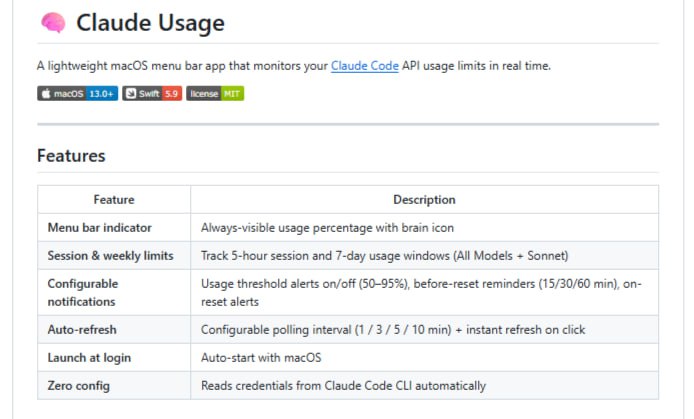Viewport: 694px width, 419px height.
Task: Click the Zero config feature cell
Action: (x=79, y=385)
